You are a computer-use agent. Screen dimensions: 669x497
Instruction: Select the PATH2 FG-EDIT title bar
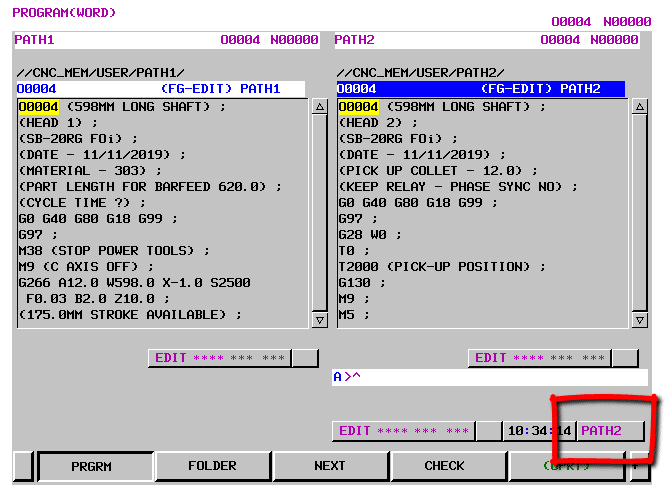click(481, 89)
